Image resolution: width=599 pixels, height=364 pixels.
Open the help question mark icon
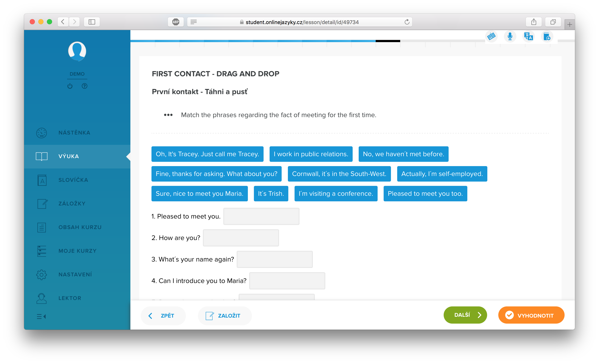pyautogui.click(x=84, y=86)
